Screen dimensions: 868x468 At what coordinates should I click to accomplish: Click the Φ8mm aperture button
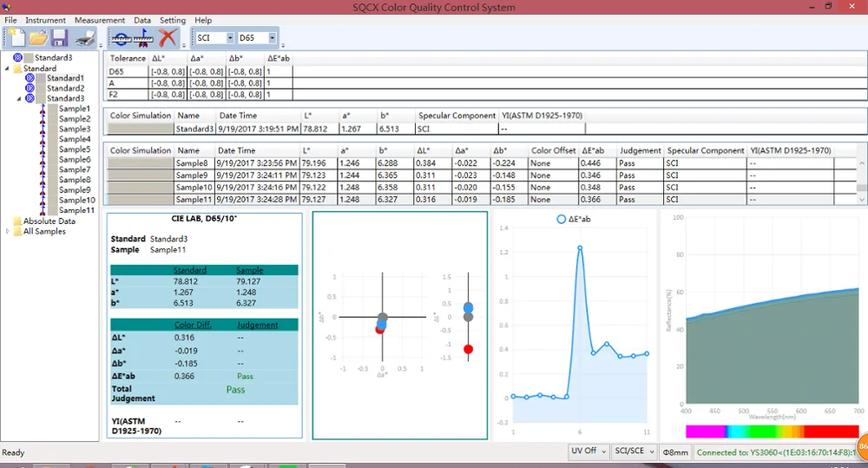point(674,452)
